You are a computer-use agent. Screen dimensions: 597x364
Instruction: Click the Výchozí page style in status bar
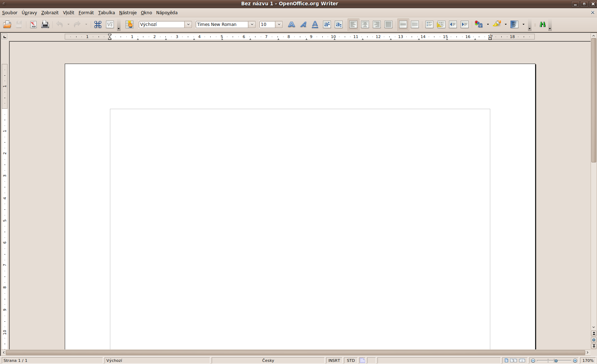pyautogui.click(x=157, y=360)
